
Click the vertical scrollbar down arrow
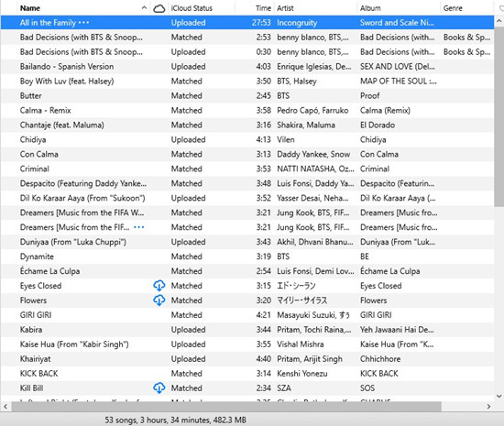499,396
